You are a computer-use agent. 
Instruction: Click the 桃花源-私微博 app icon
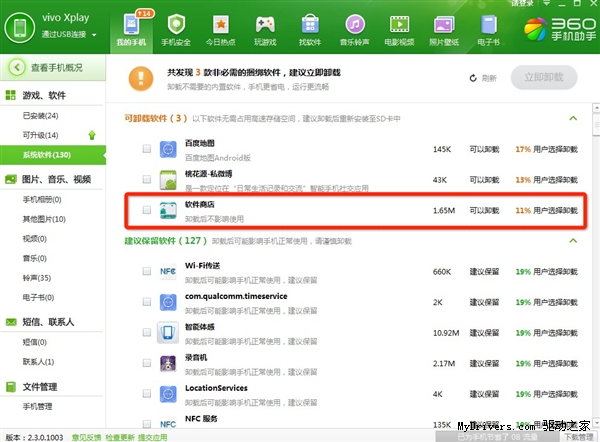(x=168, y=180)
